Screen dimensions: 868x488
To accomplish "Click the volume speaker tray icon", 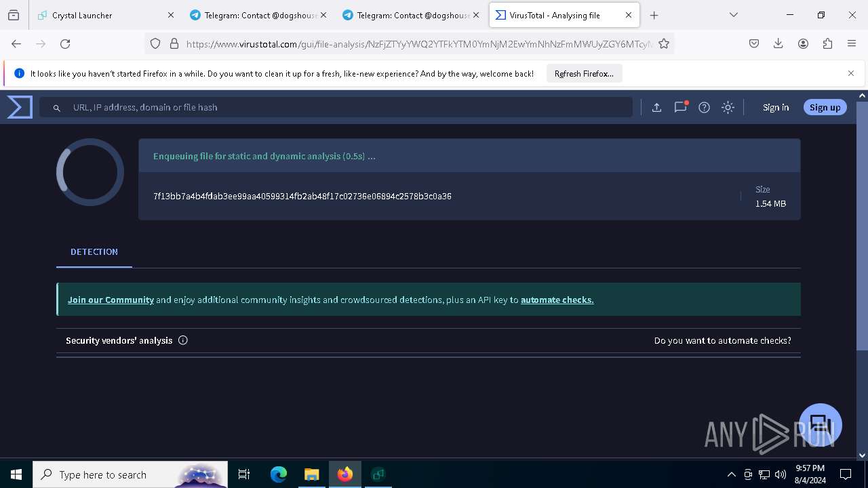I will tap(781, 474).
